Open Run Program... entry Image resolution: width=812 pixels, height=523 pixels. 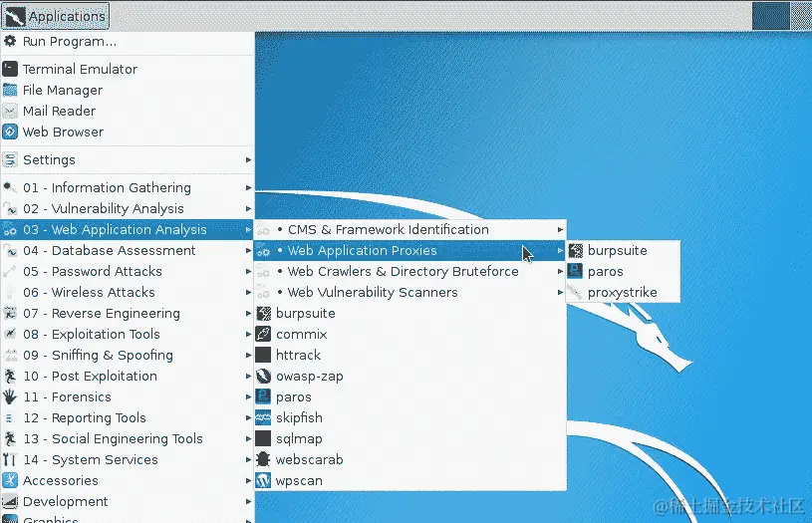(x=128, y=41)
